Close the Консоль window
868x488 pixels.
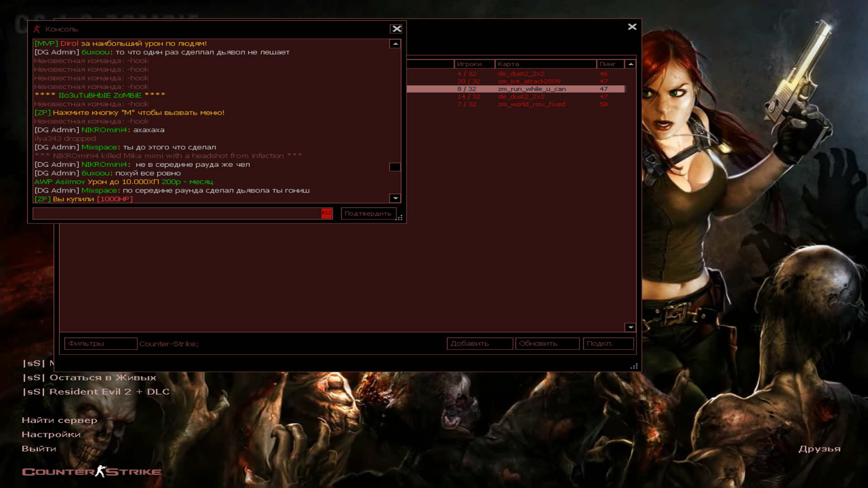click(x=396, y=29)
